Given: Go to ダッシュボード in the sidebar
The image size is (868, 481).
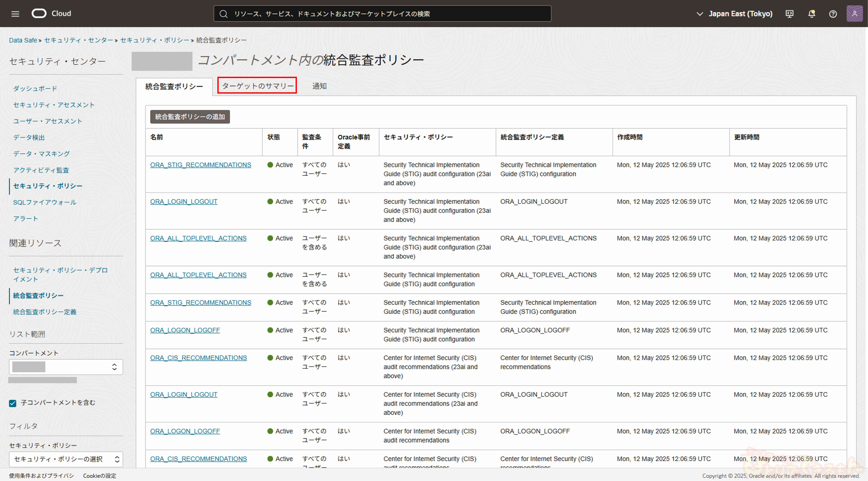Looking at the screenshot, I should (x=35, y=88).
